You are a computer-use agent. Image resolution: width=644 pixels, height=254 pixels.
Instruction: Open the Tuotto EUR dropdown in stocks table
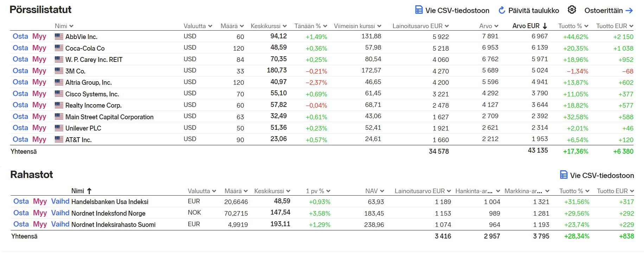tap(631, 26)
